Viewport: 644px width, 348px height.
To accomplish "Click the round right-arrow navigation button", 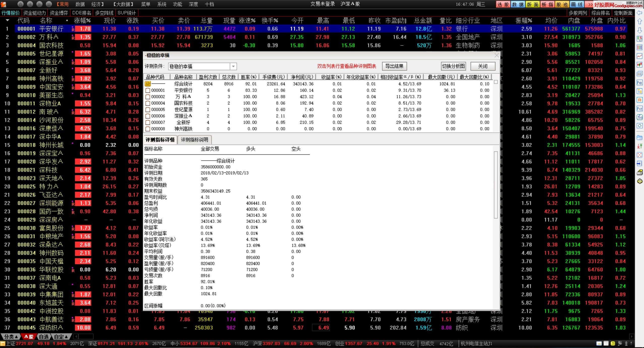I will (x=40, y=4).
